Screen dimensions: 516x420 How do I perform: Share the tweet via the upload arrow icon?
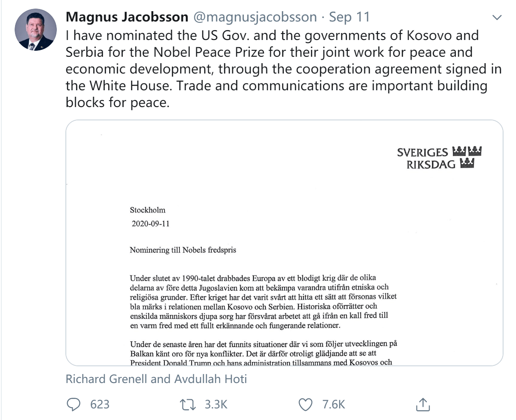pyautogui.click(x=423, y=404)
